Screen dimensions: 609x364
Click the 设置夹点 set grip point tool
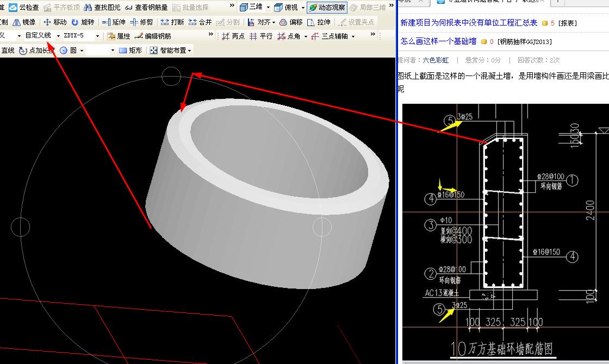[x=356, y=22]
